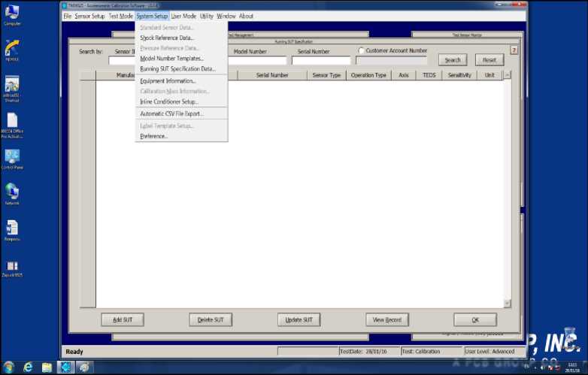The image size is (588, 375).
Task: Click the table's vertical scrollbar down arrow
Action: tap(507, 303)
